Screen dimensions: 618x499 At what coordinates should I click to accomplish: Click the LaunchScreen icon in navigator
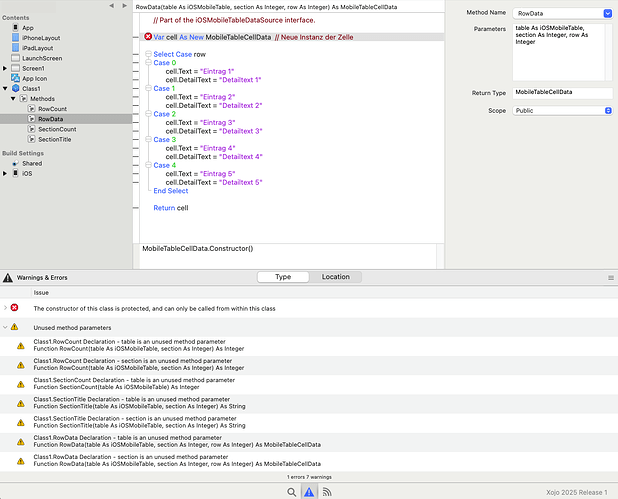coord(15,58)
